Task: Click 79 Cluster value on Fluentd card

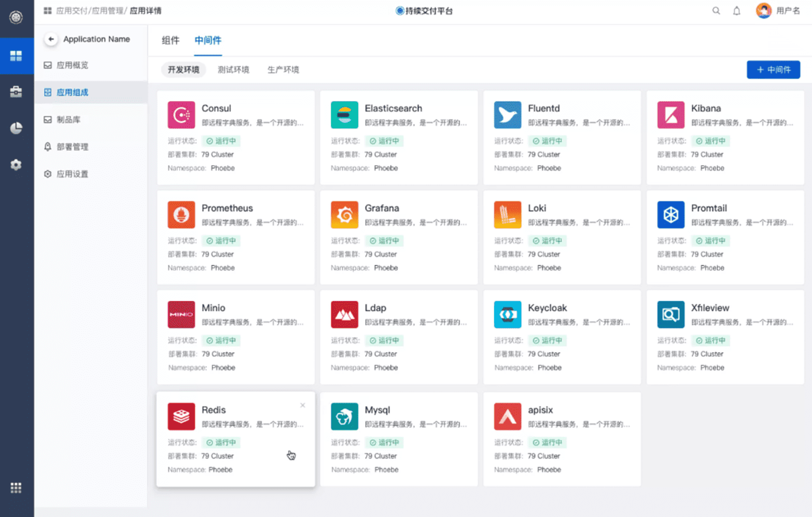Action: click(544, 154)
